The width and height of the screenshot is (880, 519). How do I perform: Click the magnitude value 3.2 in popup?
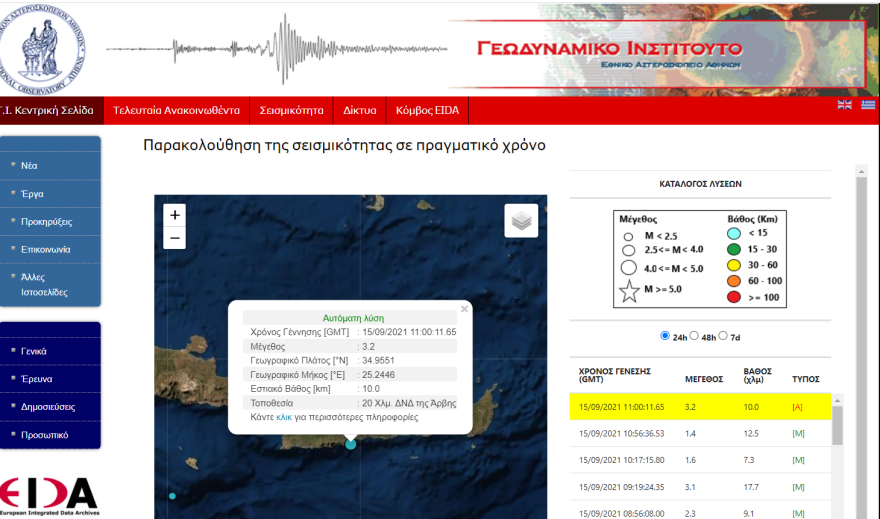368,346
